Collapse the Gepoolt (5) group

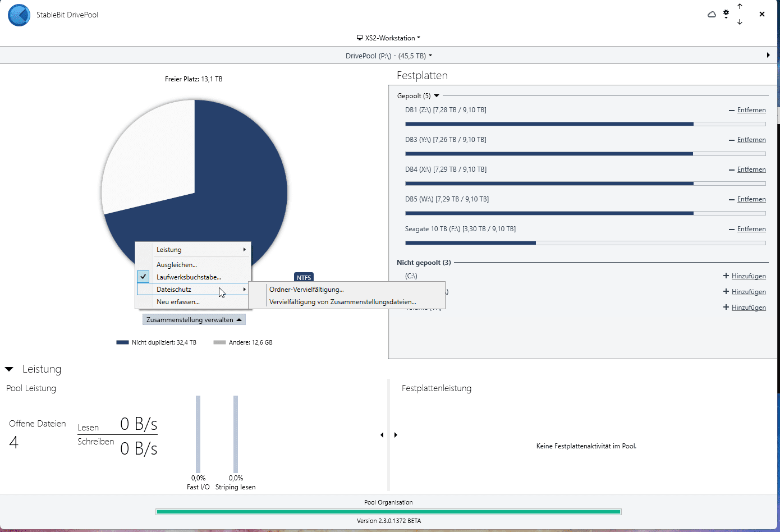click(437, 96)
